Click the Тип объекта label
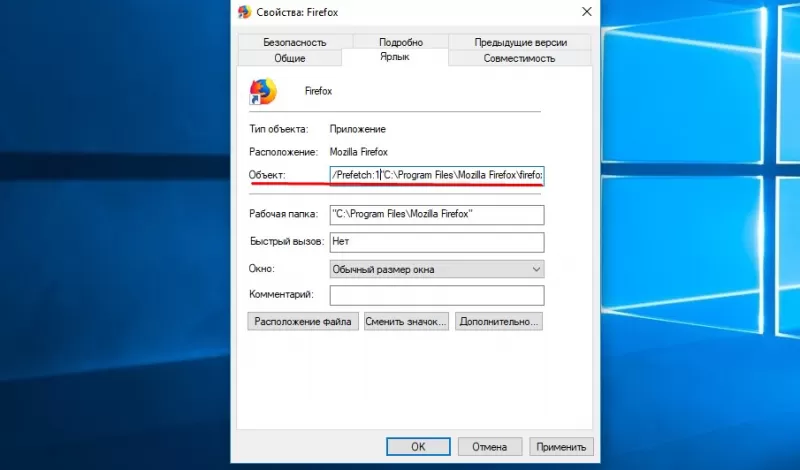Image resolution: width=800 pixels, height=470 pixels. [279, 129]
